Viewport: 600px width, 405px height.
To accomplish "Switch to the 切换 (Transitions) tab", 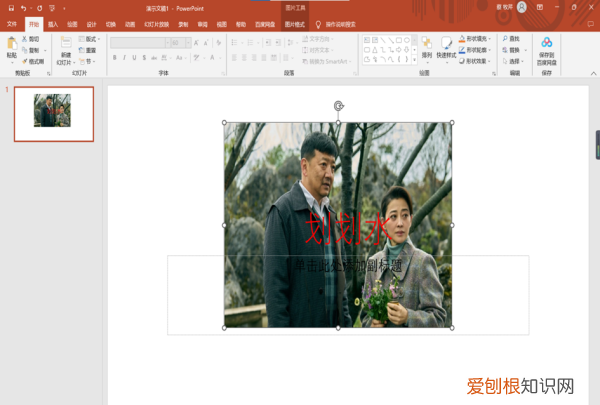I will tap(111, 24).
